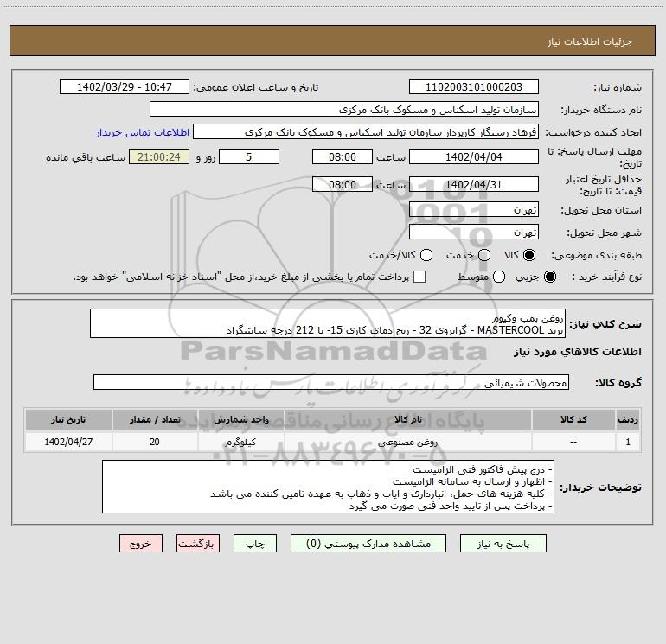Click the response deadline date 1402/04/04
The image size is (666, 644).
[474, 156]
